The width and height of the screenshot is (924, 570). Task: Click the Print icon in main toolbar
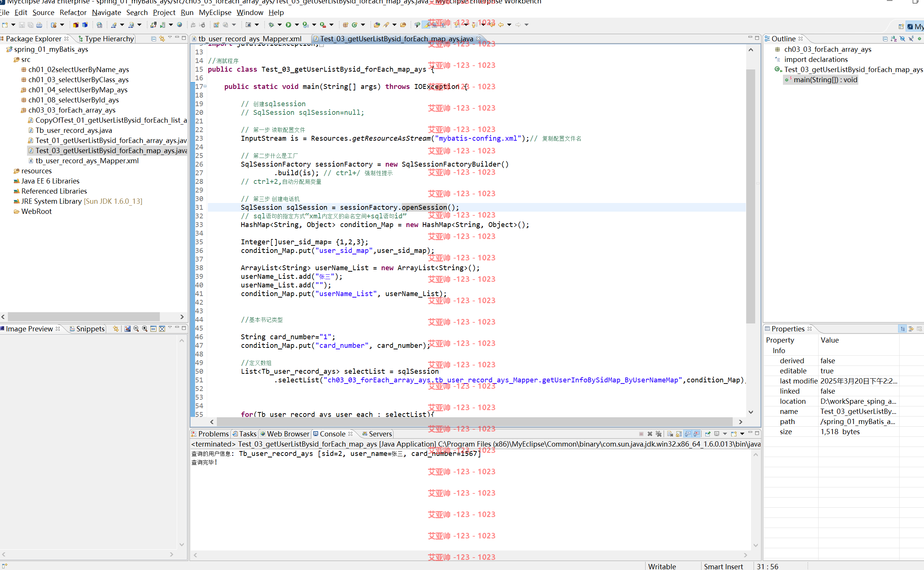(39, 25)
